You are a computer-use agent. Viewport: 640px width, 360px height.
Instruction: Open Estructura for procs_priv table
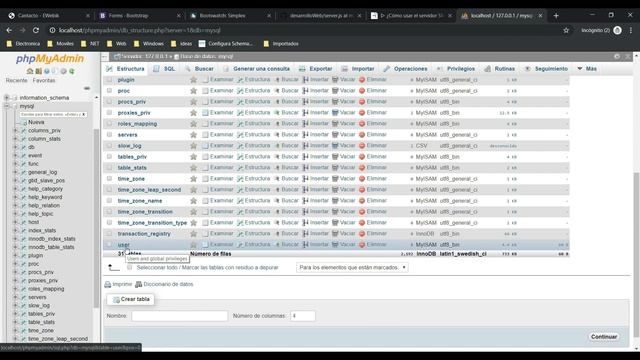click(x=253, y=102)
